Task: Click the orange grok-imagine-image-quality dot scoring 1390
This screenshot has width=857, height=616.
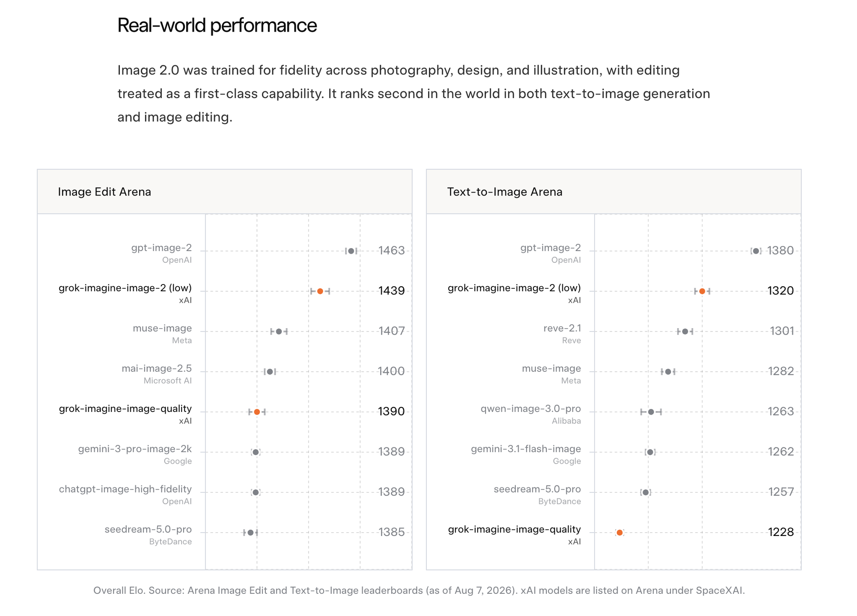Action: [x=257, y=412]
